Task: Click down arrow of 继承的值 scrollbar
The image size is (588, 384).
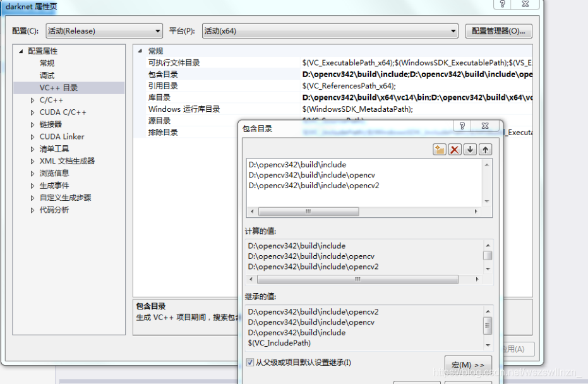Action: [488, 345]
